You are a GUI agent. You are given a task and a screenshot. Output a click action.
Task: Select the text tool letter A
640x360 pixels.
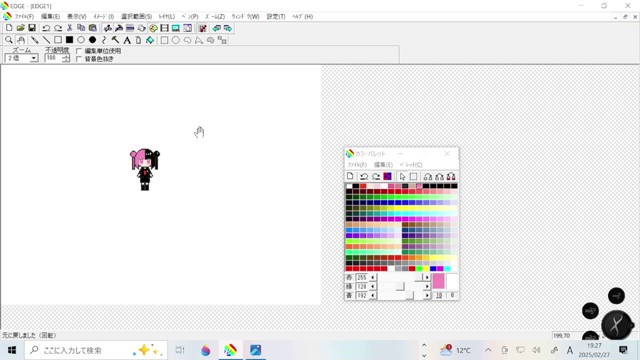coord(127,40)
